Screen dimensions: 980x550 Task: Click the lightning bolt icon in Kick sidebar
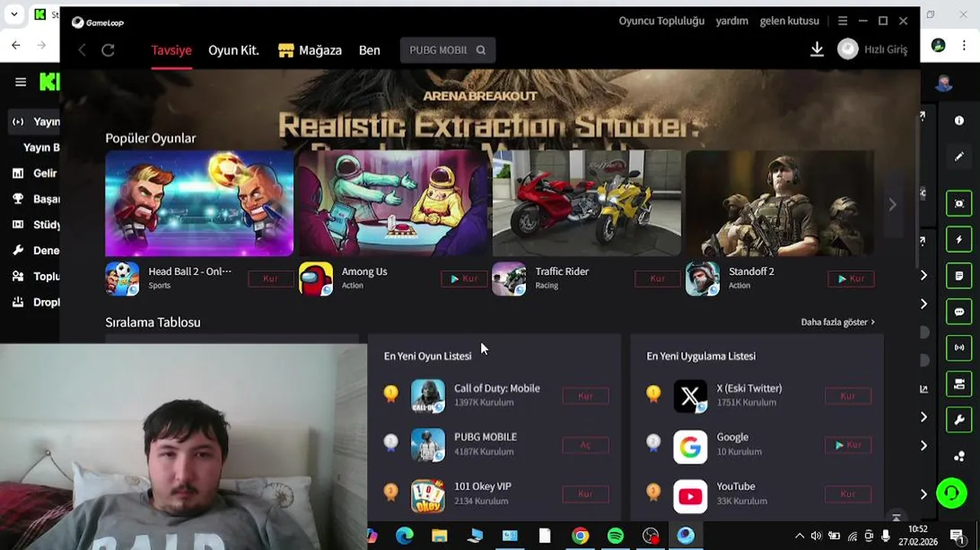tap(959, 240)
